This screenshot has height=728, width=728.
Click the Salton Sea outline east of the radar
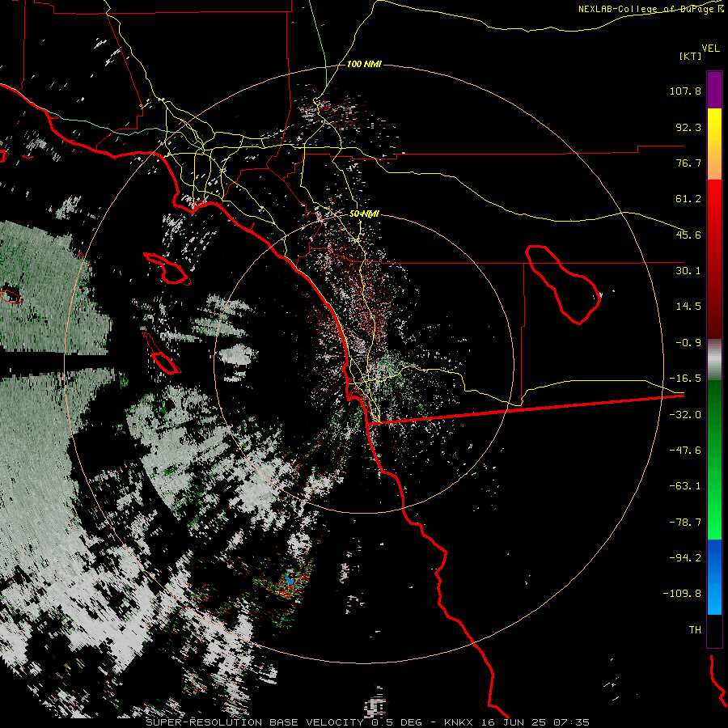pyautogui.click(x=563, y=284)
